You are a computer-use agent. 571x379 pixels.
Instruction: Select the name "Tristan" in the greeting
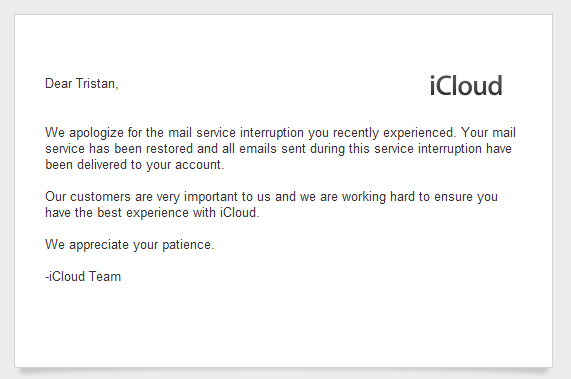pos(95,84)
